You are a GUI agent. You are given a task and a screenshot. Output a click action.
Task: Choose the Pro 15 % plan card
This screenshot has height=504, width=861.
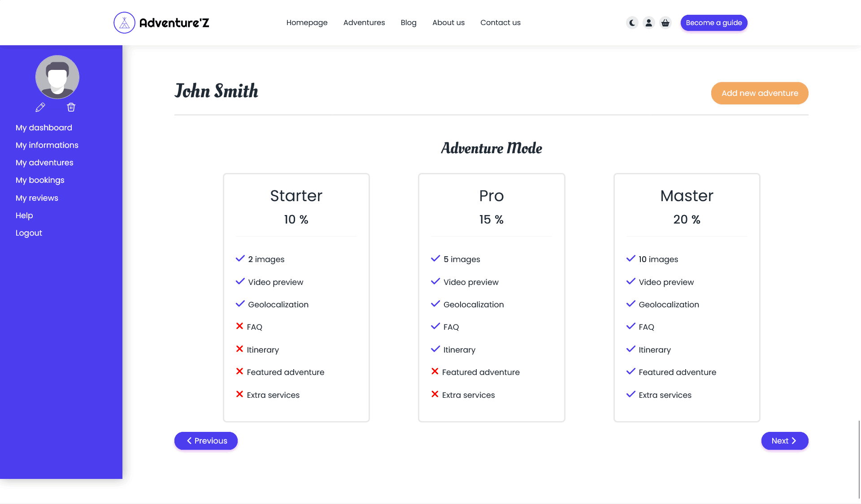(491, 297)
